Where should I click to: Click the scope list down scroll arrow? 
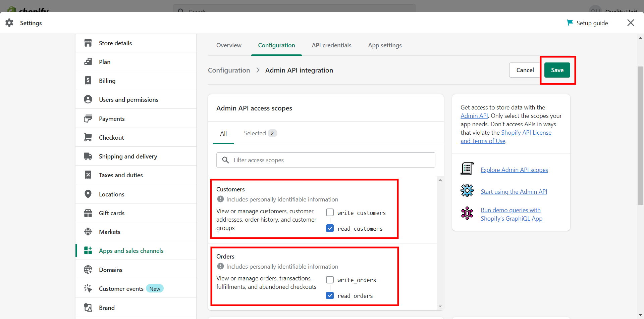click(440, 306)
